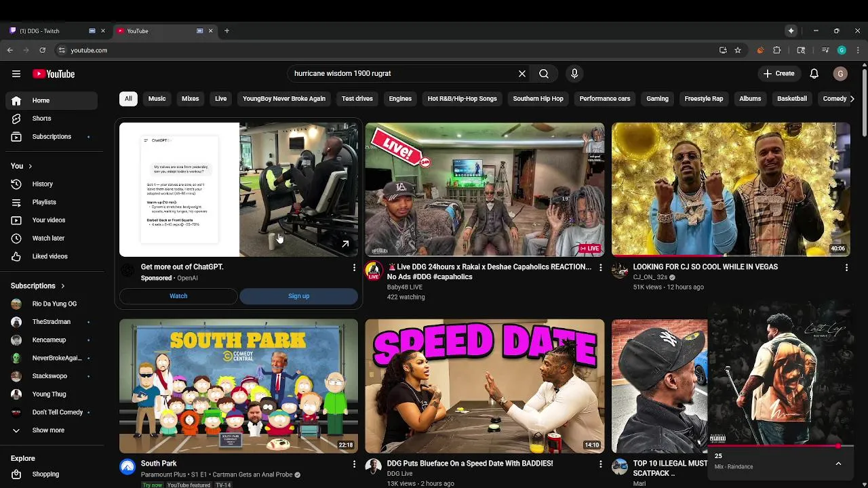Screen dimensions: 868x488
Task: Open a new browser tab
Action: pos(226,31)
